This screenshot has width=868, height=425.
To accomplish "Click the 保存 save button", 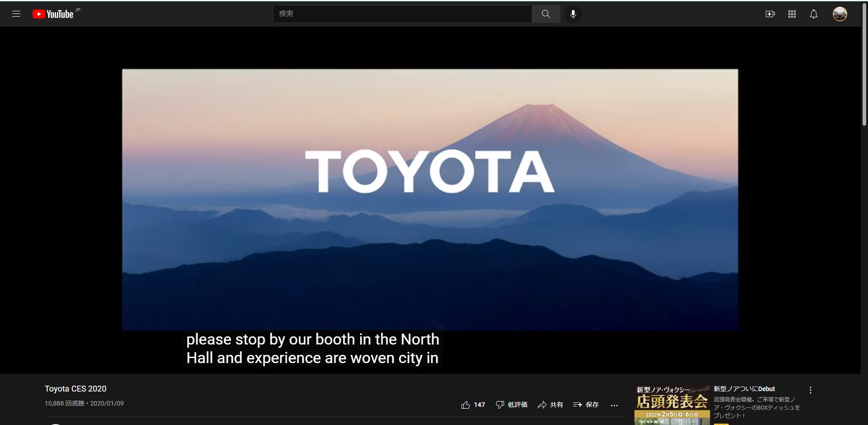I will (586, 405).
